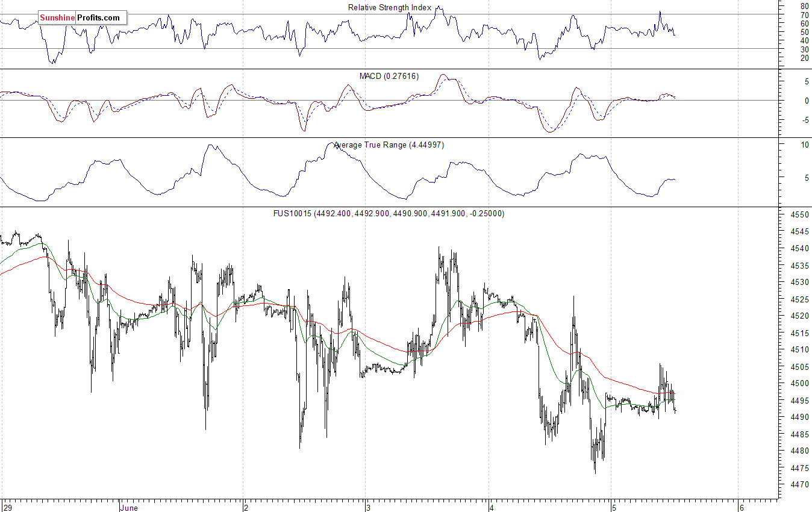Screen dimensions: 812x512
Task: Click the 4480 price axis label
Action: [800, 451]
